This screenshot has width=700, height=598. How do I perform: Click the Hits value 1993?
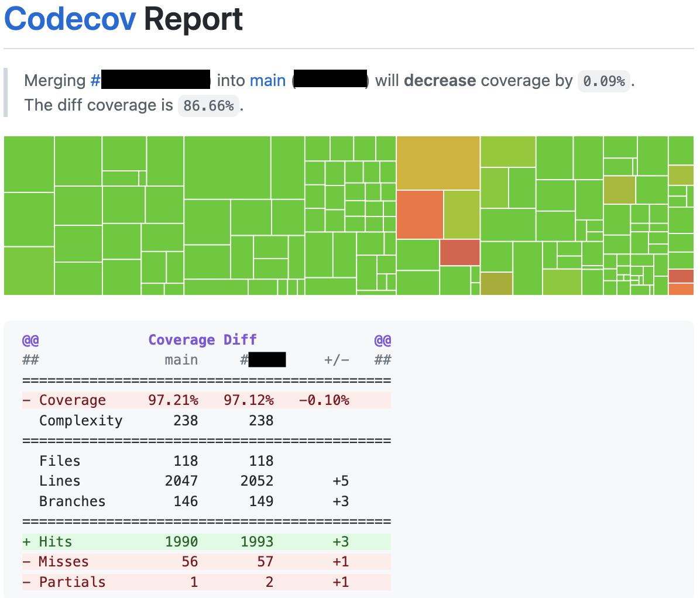[x=257, y=541]
